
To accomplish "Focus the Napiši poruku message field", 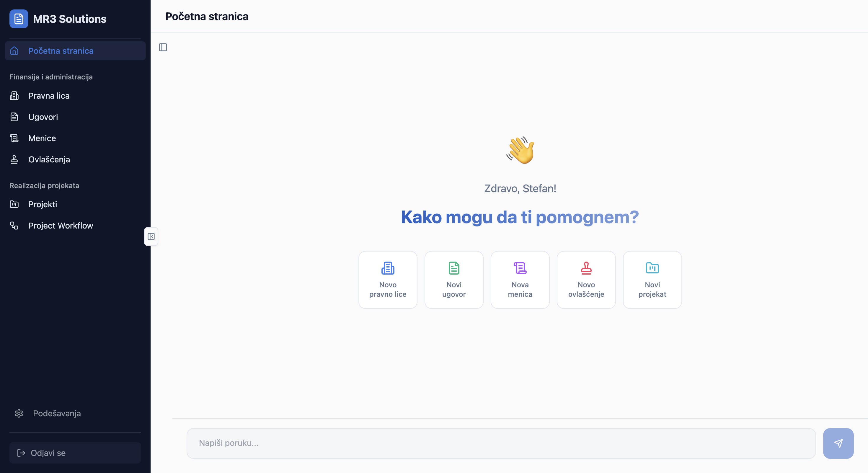I will pos(501,443).
